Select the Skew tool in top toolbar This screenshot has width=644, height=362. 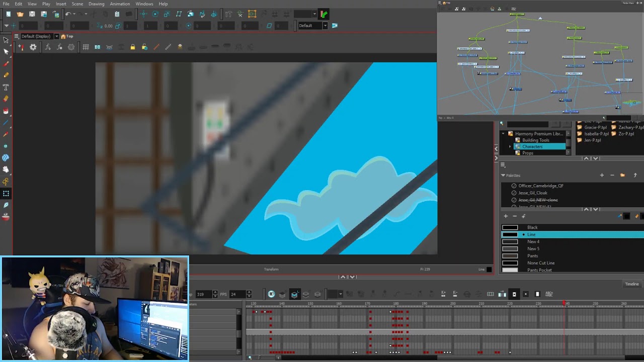click(x=179, y=14)
